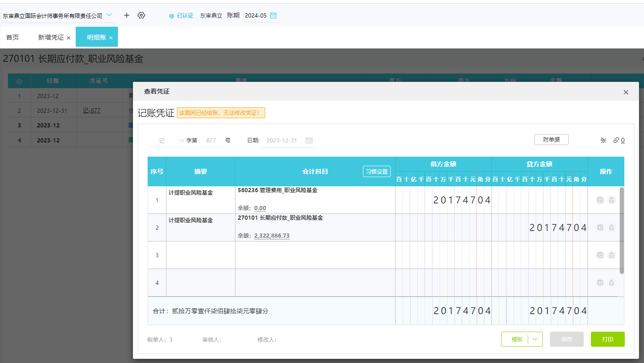Image resolution: width=644 pixels, height=363 pixels.
Task: Open settings gear in top bar
Action: (x=141, y=15)
